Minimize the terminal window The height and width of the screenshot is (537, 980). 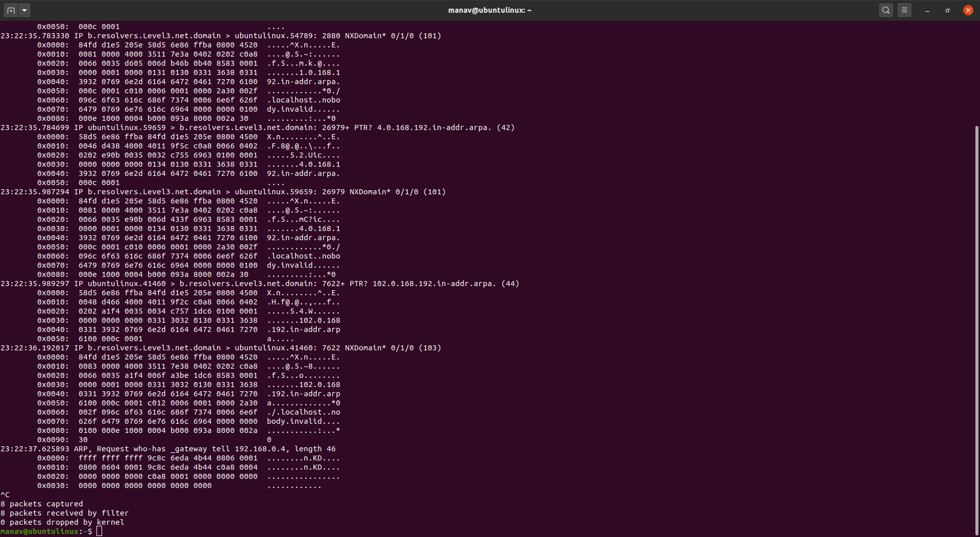click(927, 10)
